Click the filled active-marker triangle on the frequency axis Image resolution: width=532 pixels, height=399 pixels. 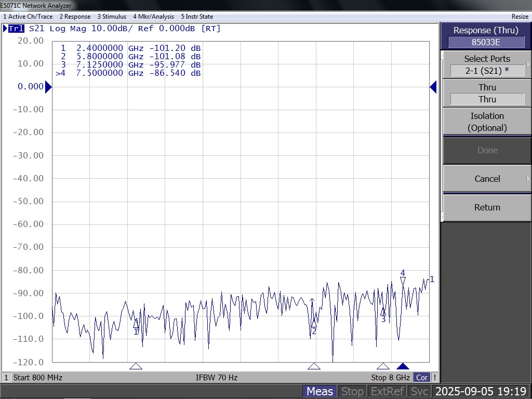tap(403, 366)
